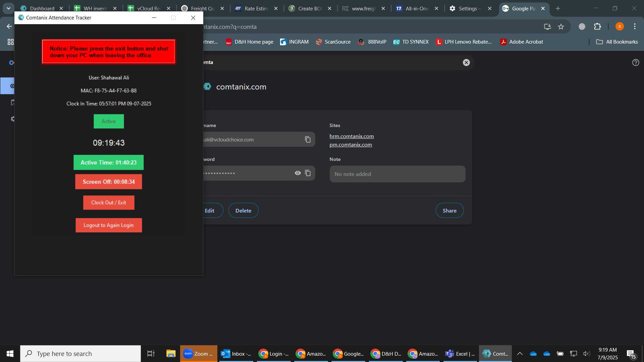This screenshot has width=644, height=362.
Task: Open a new browser tab
Action: pos(558,8)
